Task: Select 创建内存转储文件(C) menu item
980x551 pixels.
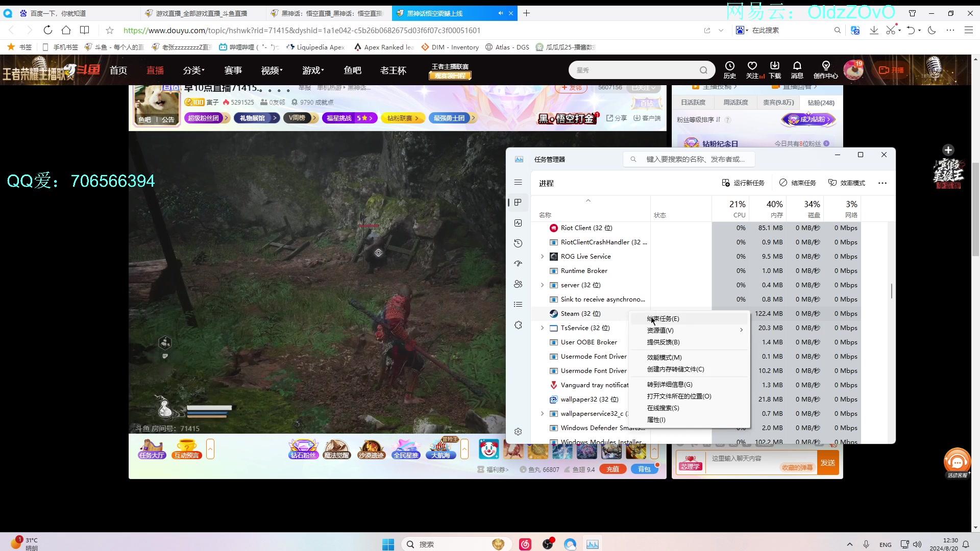Action: [689, 369]
